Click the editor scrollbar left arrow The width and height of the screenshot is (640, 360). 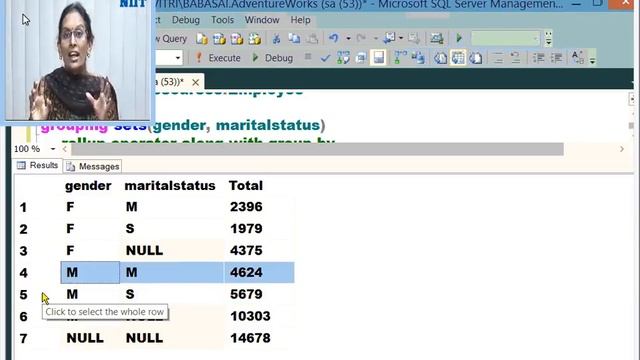tap(64, 149)
